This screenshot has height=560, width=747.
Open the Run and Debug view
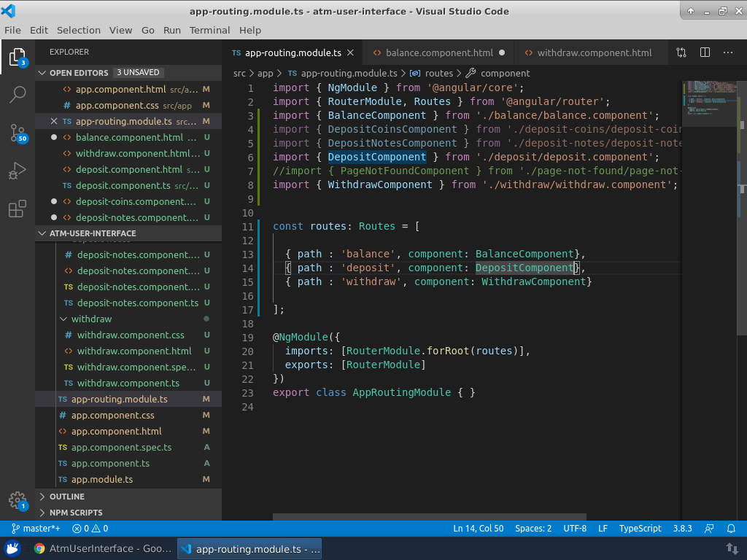[x=18, y=171]
